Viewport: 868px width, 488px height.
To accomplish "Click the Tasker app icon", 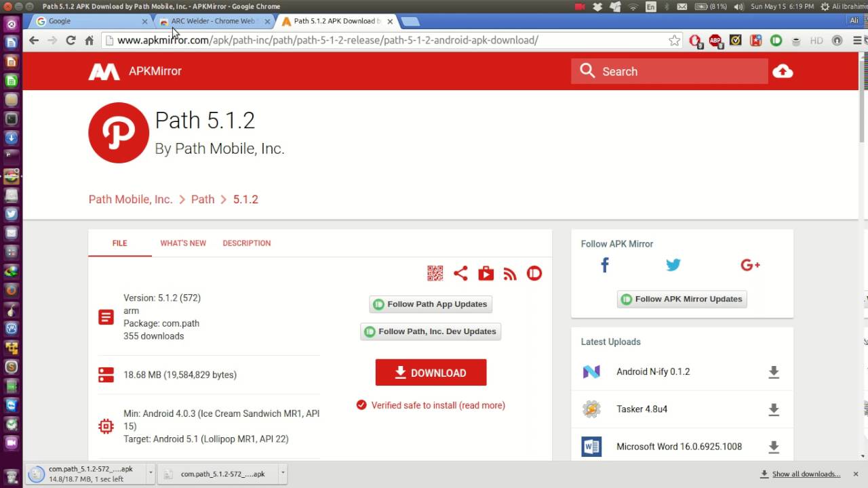I will (x=591, y=409).
